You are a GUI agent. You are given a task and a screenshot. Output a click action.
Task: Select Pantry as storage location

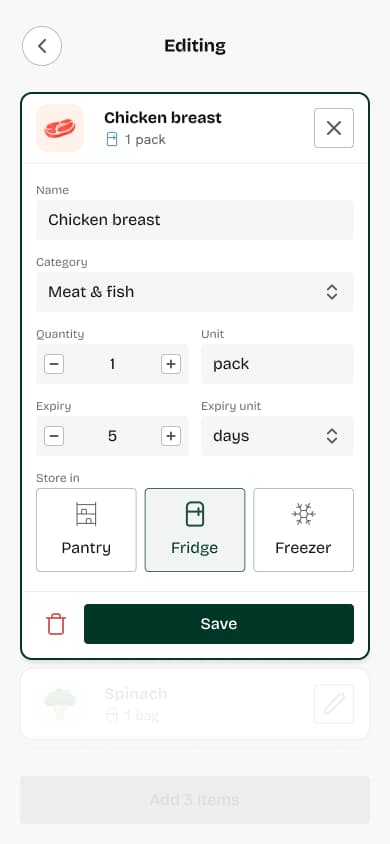tap(86, 530)
